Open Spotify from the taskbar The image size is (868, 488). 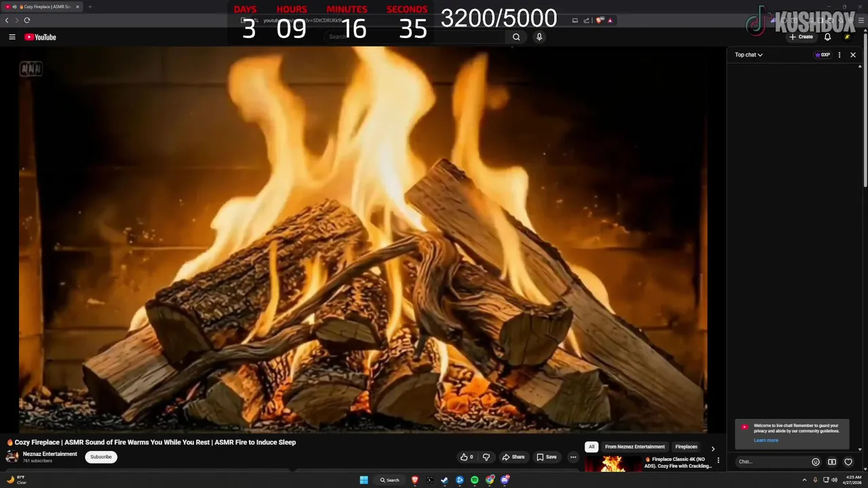pyautogui.click(x=475, y=480)
